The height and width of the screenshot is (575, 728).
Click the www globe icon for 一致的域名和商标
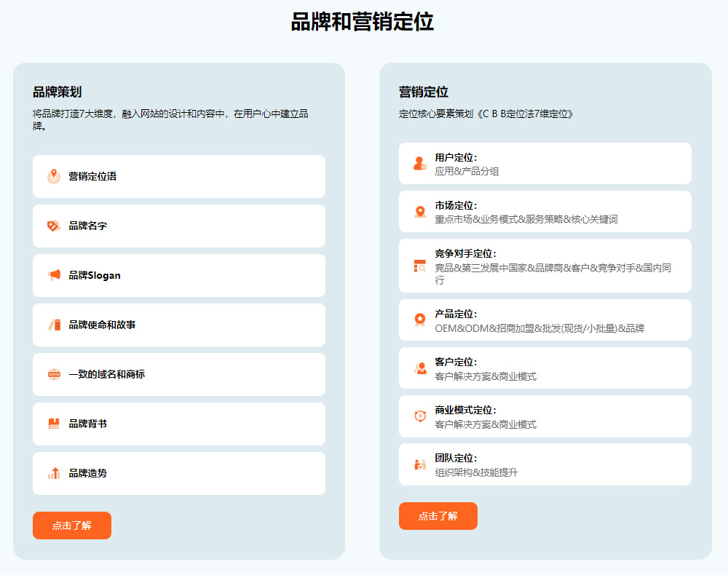[x=54, y=374]
